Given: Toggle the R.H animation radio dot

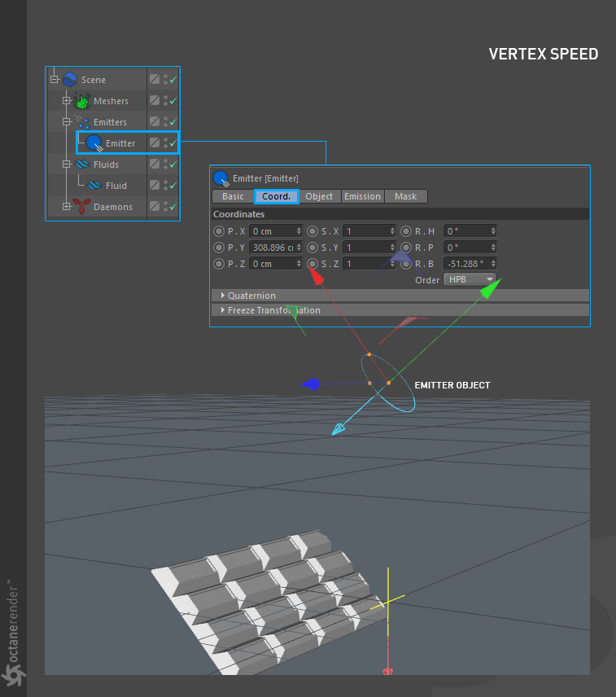Looking at the screenshot, I should (406, 231).
